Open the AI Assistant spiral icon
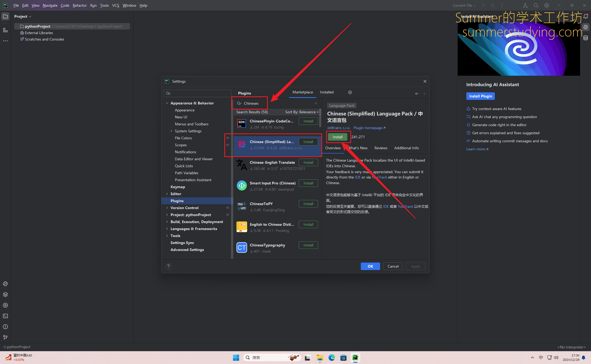 (586, 27)
